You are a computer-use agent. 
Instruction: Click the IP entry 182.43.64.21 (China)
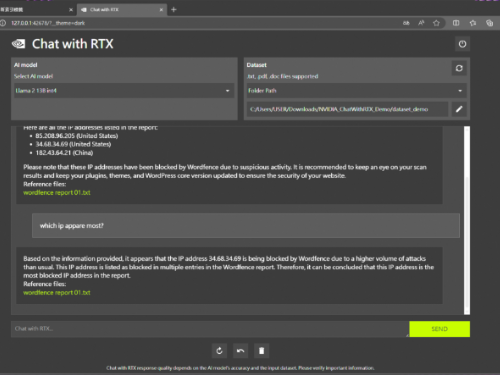[64, 153]
